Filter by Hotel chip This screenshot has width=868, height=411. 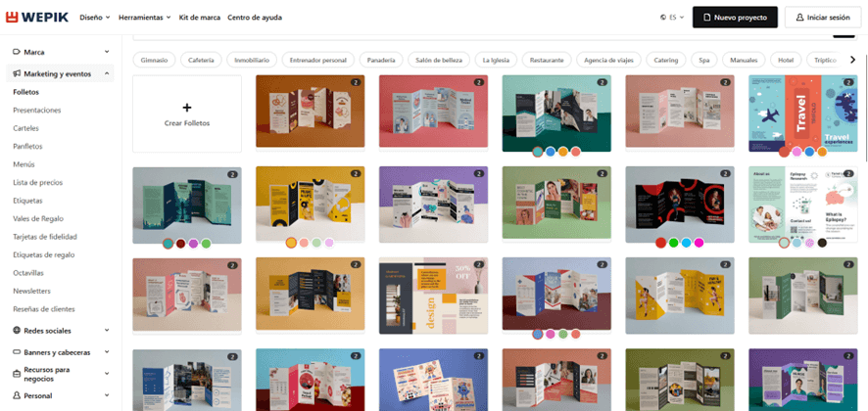(786, 60)
